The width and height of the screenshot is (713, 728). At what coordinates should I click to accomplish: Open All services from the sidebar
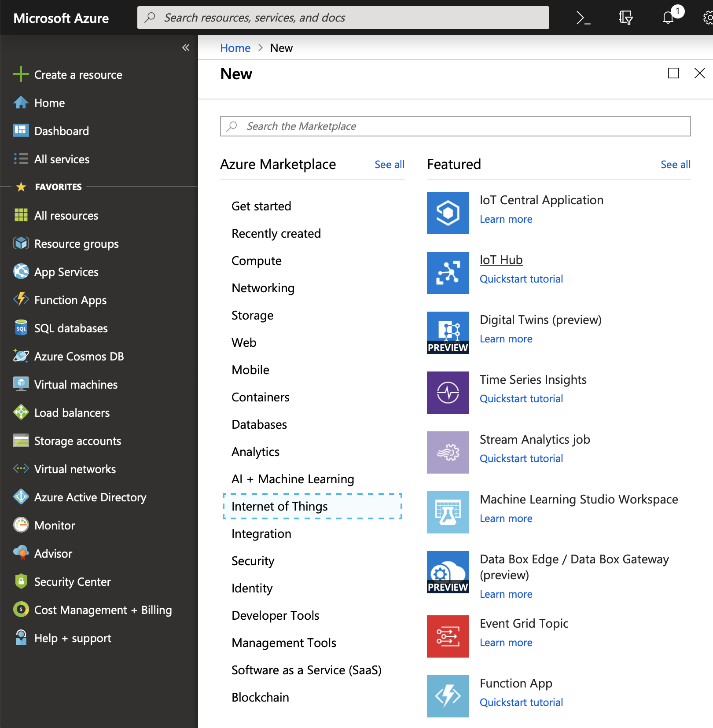(62, 159)
